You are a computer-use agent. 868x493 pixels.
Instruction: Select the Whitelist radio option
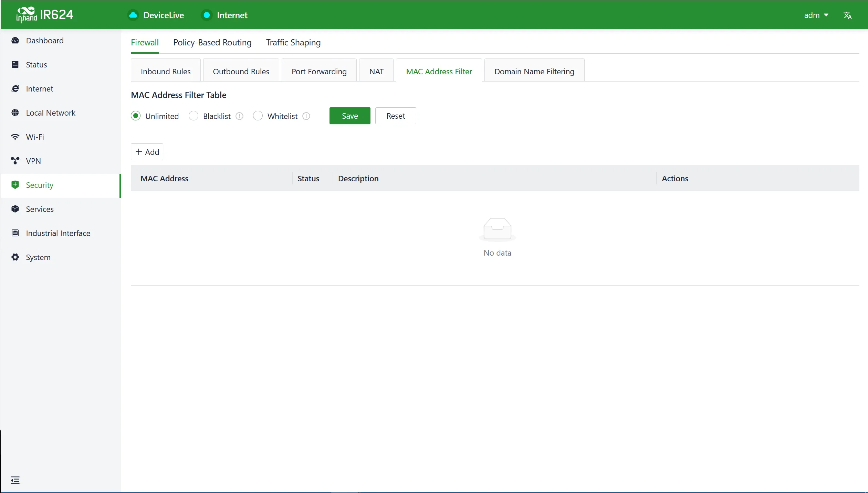258,116
